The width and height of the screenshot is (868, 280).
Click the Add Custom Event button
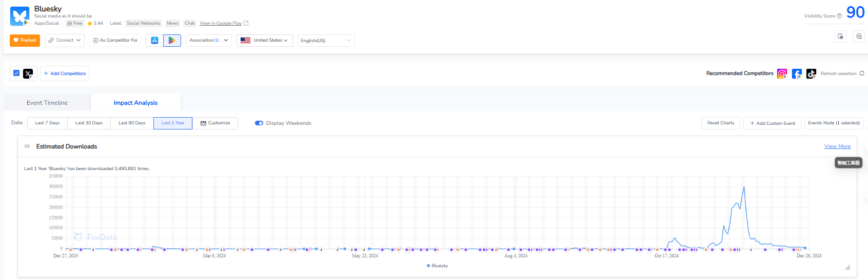coord(772,123)
